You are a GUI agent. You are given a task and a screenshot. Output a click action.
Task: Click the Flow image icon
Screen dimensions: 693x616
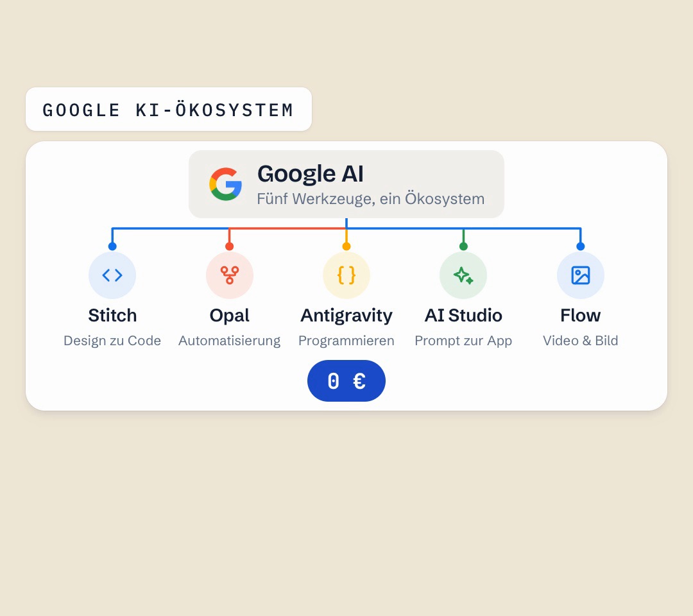[x=580, y=275]
